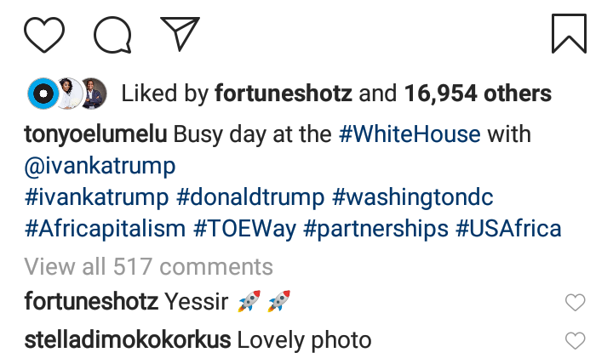613x364 pixels.
Task: Open the #Africapitalism hashtag
Action: pyautogui.click(x=105, y=230)
